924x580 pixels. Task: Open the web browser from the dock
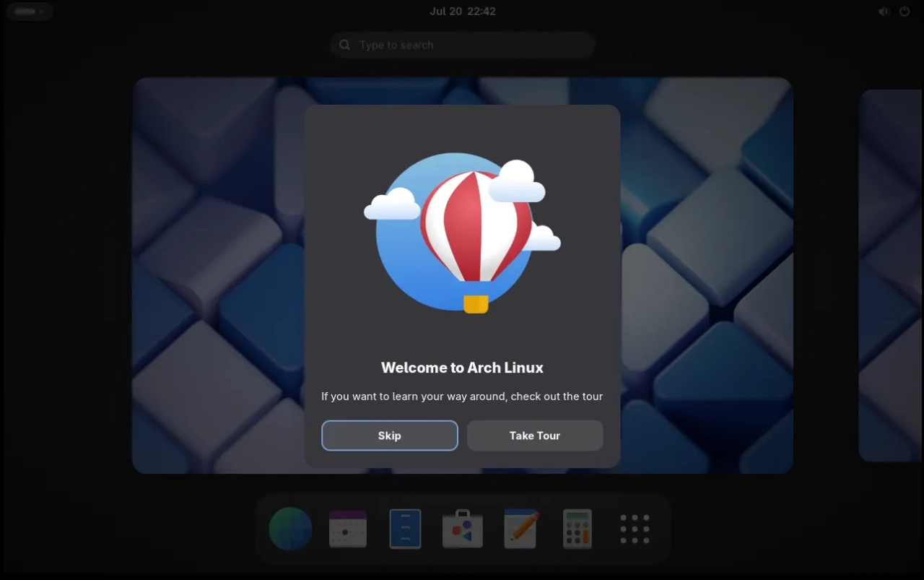pos(290,529)
